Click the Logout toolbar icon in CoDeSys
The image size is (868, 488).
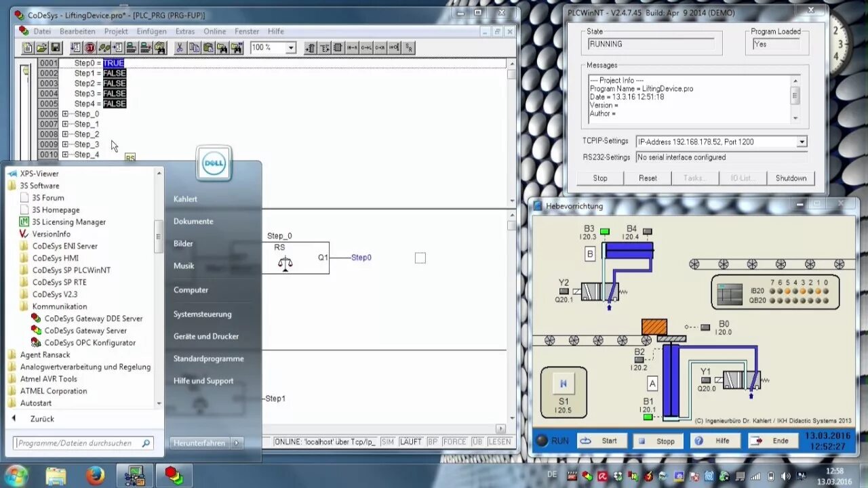click(x=146, y=47)
